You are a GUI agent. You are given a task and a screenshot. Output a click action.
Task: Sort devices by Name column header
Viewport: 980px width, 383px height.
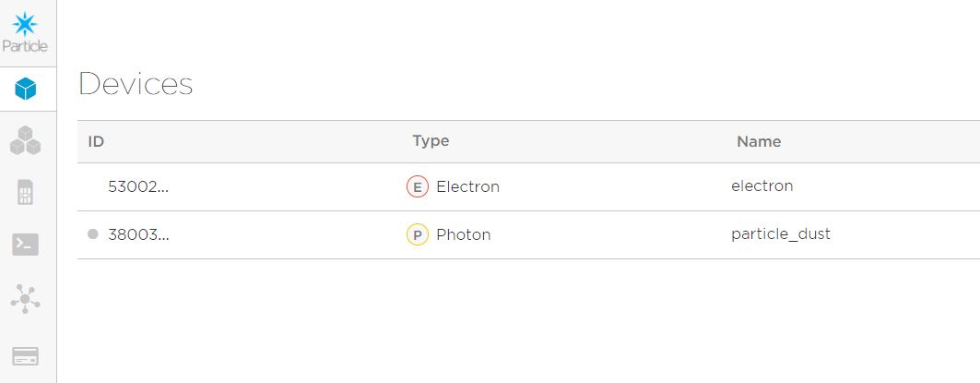point(759,142)
